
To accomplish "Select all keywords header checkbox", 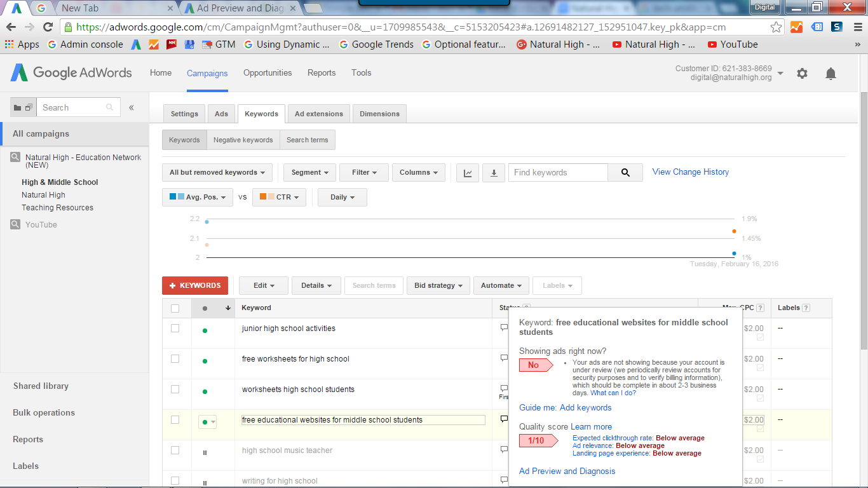I will tap(175, 308).
